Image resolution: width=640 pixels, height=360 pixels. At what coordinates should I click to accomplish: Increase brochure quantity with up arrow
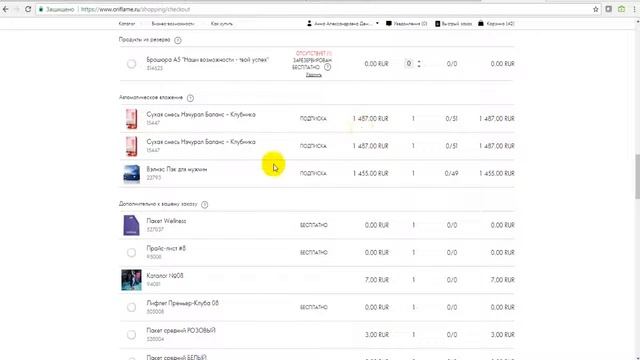click(419, 62)
